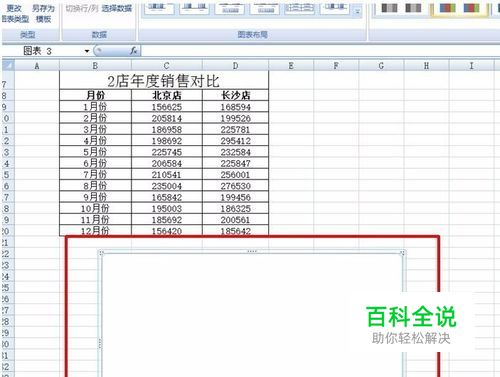The image size is (500, 377).
Task: Click the fx insert function icon
Action: tap(134, 51)
